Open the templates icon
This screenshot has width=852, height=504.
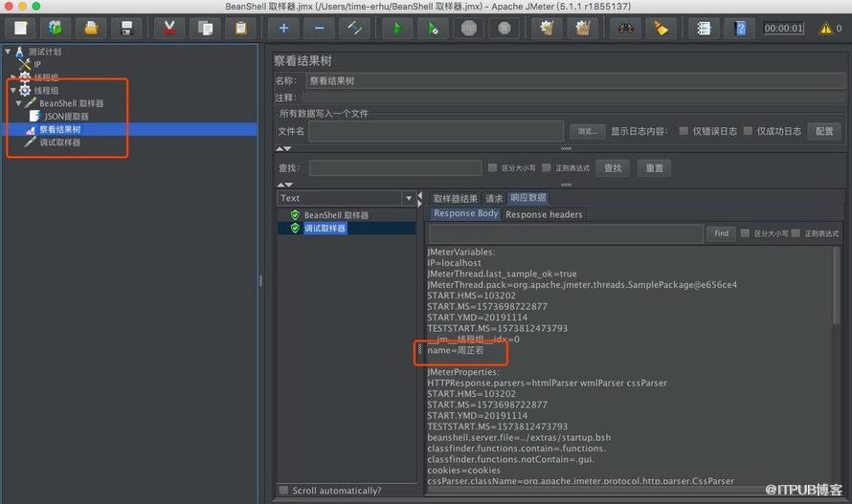56,29
